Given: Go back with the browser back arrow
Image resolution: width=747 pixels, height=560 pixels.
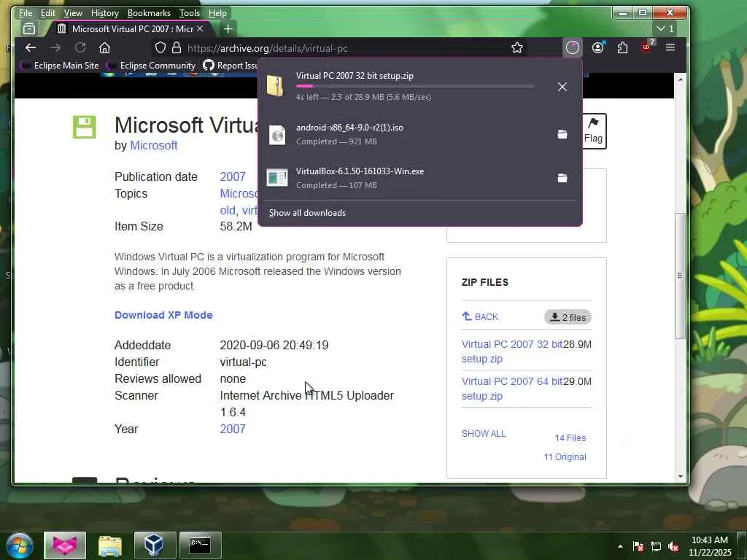Looking at the screenshot, I should click(31, 47).
